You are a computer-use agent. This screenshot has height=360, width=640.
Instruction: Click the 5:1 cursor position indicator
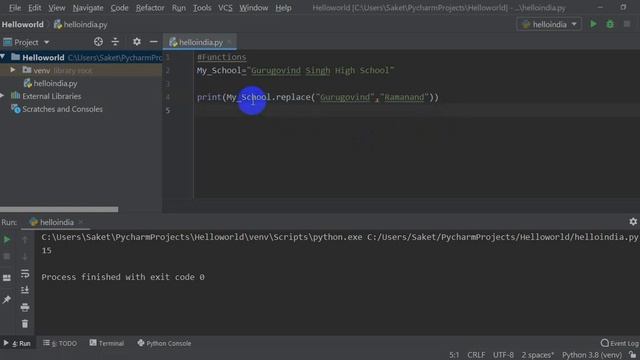pos(454,355)
